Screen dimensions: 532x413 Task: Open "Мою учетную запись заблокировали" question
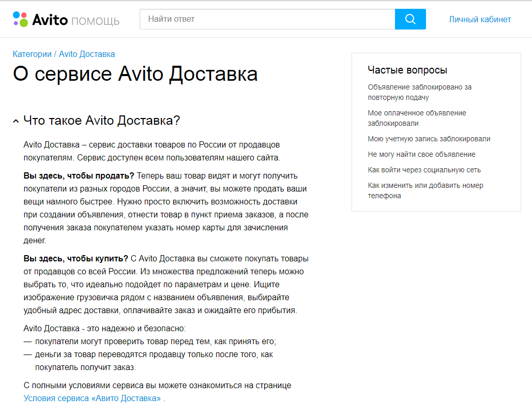(x=429, y=139)
